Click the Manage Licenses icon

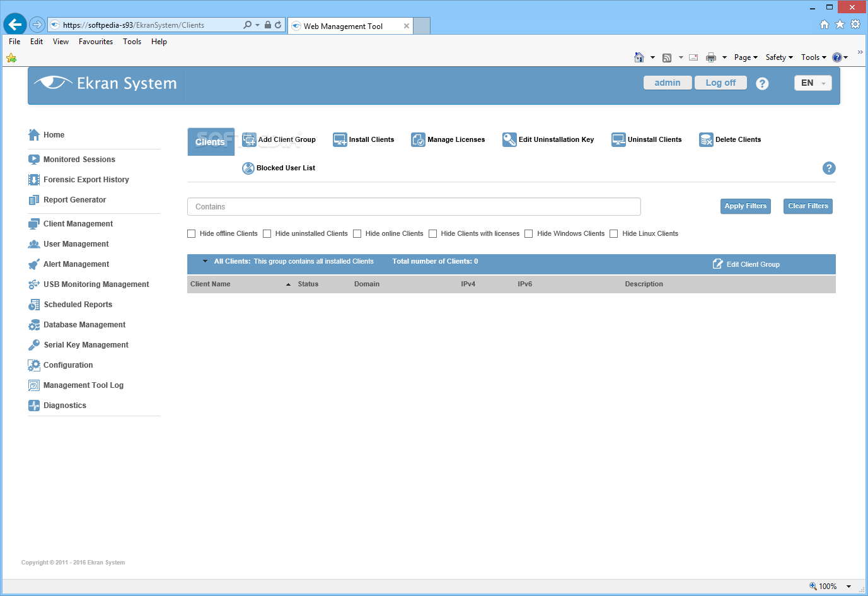click(419, 140)
